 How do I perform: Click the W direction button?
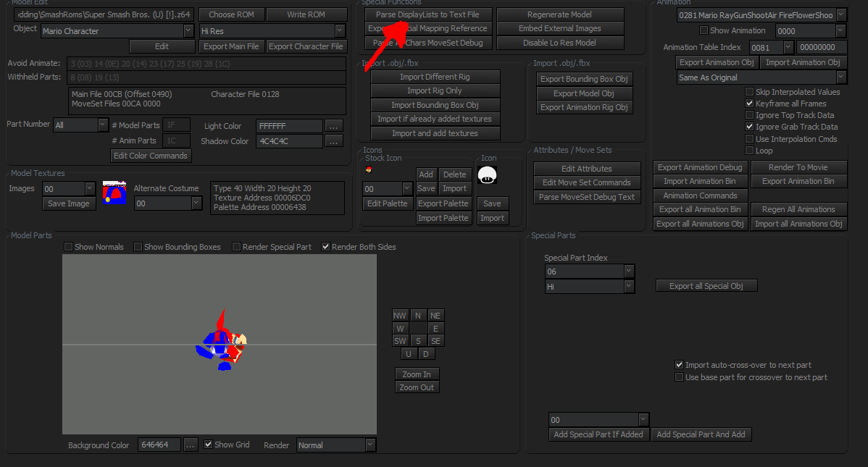(x=400, y=328)
